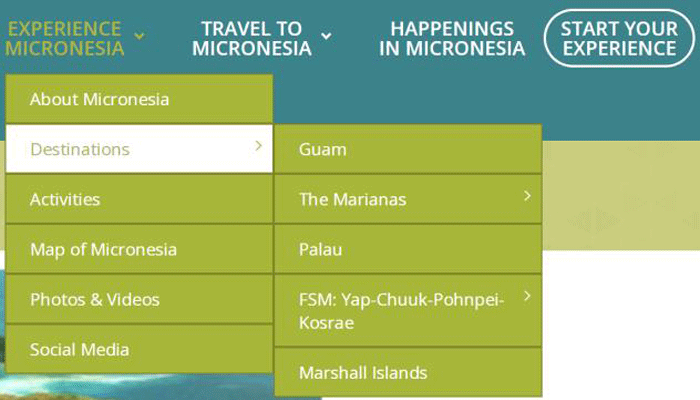
Task: Choose The Marianas destination
Action: pos(408,199)
